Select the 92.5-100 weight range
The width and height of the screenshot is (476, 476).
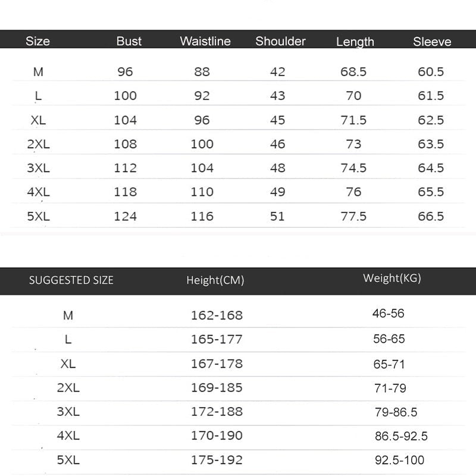399,460
